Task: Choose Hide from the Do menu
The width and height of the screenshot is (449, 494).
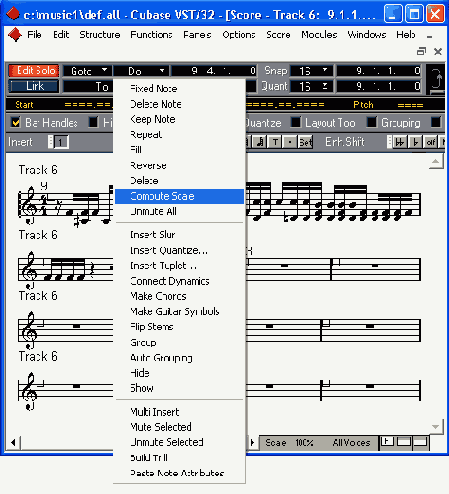Action: (179, 373)
